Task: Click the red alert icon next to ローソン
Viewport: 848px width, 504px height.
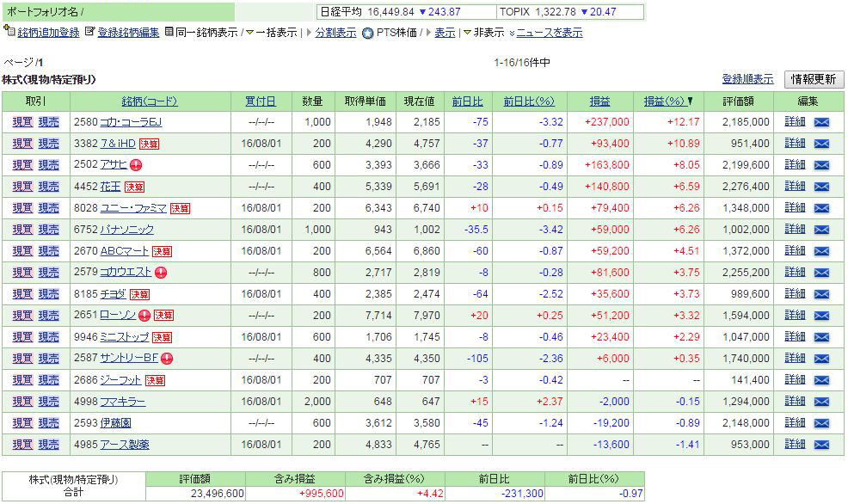Action: (144, 316)
